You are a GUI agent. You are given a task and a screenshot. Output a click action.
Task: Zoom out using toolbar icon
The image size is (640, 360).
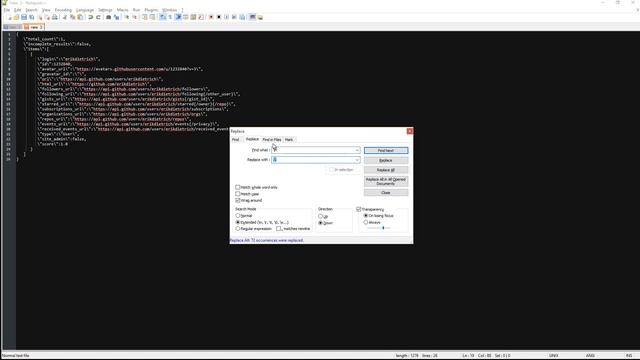tap(135, 17)
